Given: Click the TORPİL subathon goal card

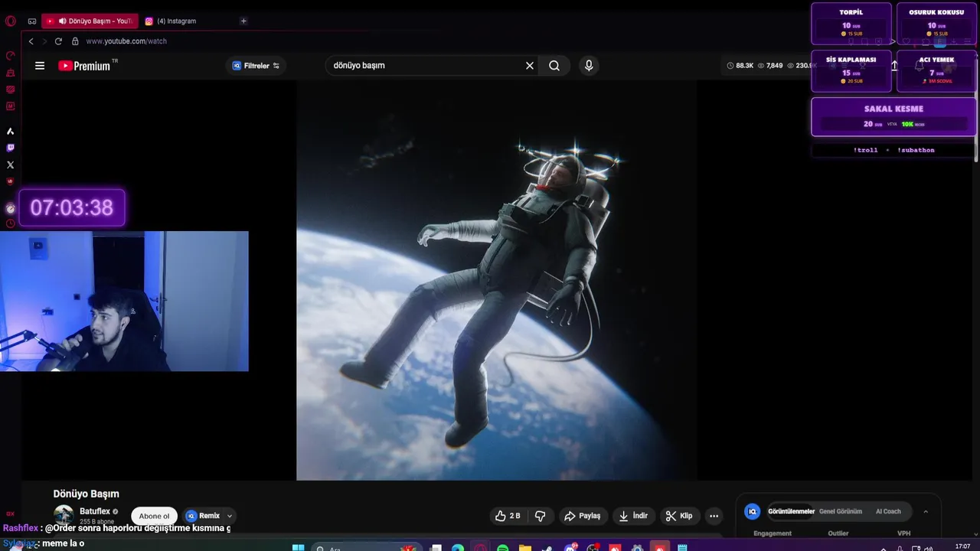Looking at the screenshot, I should [851, 24].
